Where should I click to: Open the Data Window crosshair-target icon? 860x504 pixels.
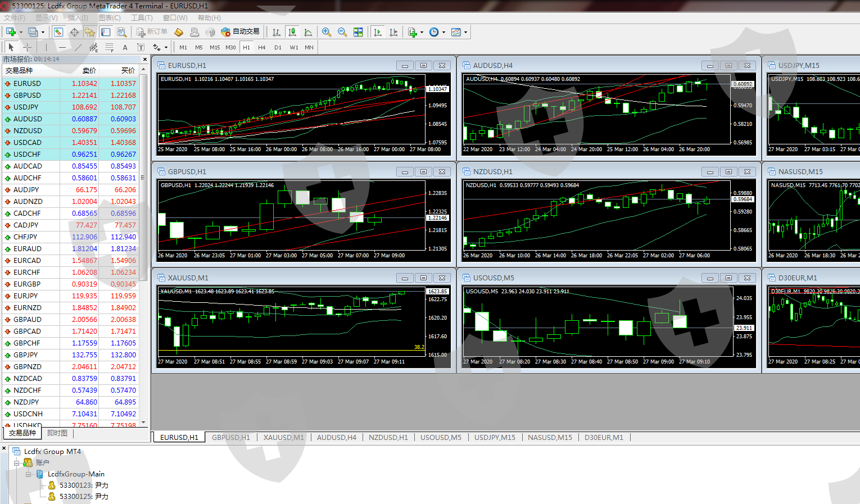pyautogui.click(x=74, y=32)
